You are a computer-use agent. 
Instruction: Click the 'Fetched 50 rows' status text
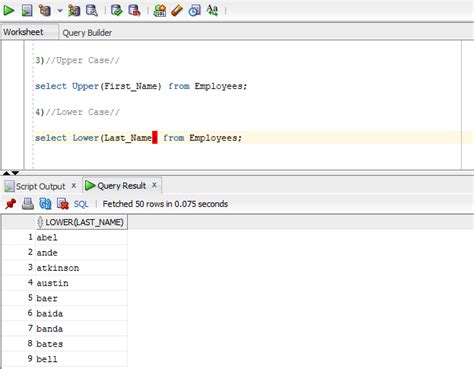click(x=165, y=204)
